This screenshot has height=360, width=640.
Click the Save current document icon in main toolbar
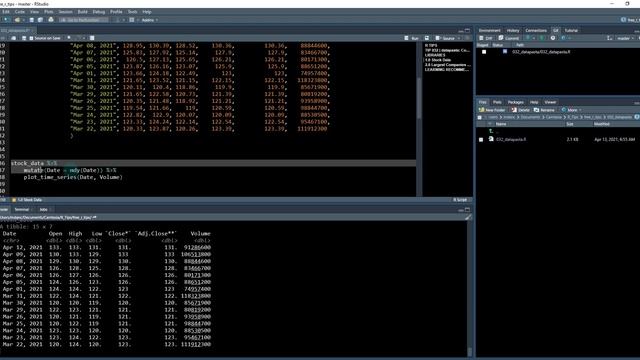(x=31, y=20)
